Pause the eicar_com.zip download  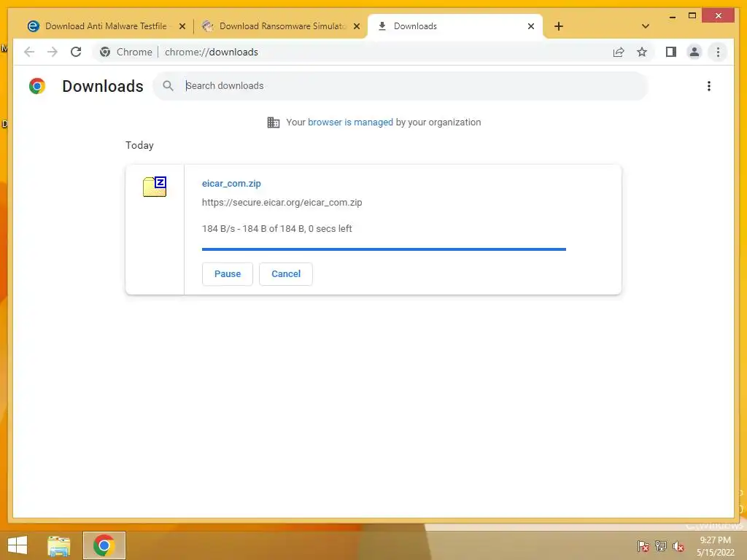coord(228,274)
